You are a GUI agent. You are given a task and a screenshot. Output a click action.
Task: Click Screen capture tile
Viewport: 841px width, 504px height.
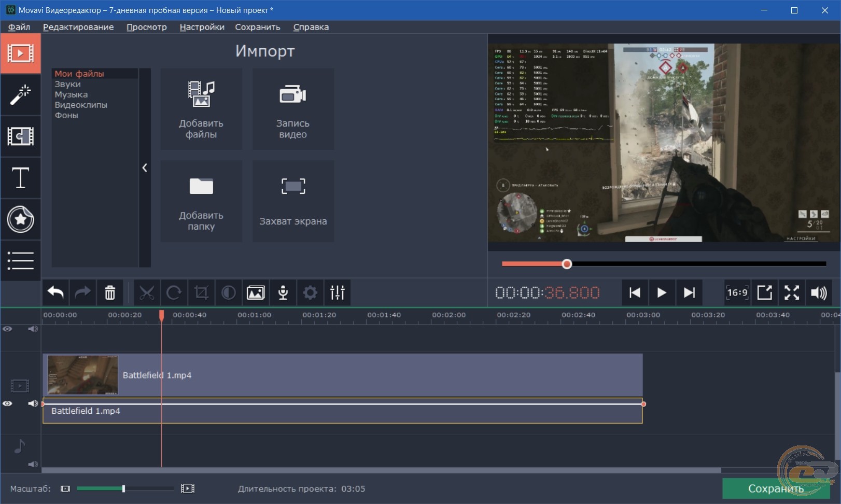click(293, 201)
